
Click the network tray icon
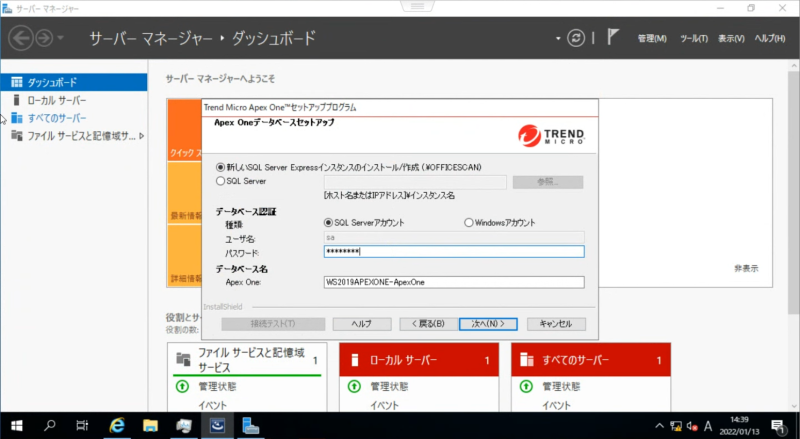click(676, 426)
